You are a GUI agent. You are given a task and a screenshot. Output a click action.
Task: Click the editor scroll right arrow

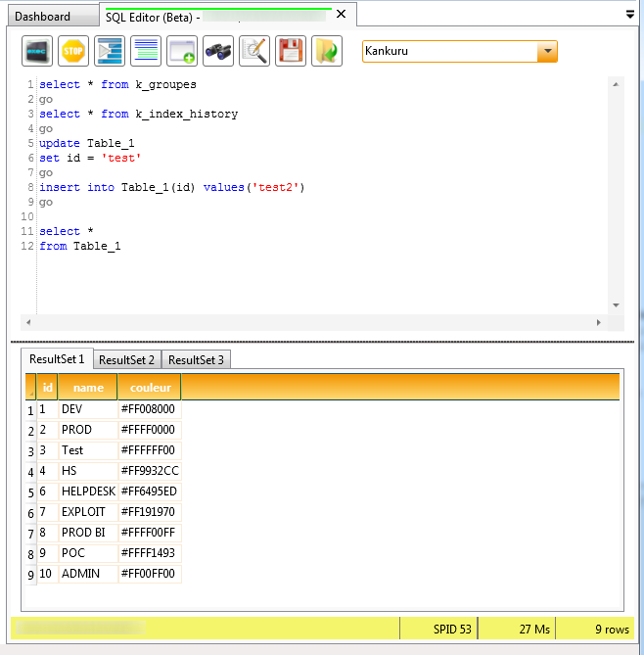(x=598, y=322)
